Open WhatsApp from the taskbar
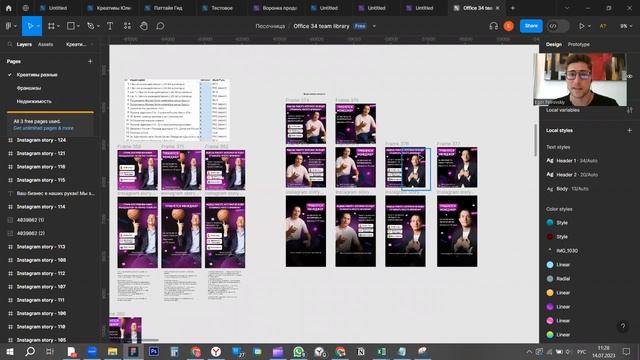 click(298, 351)
